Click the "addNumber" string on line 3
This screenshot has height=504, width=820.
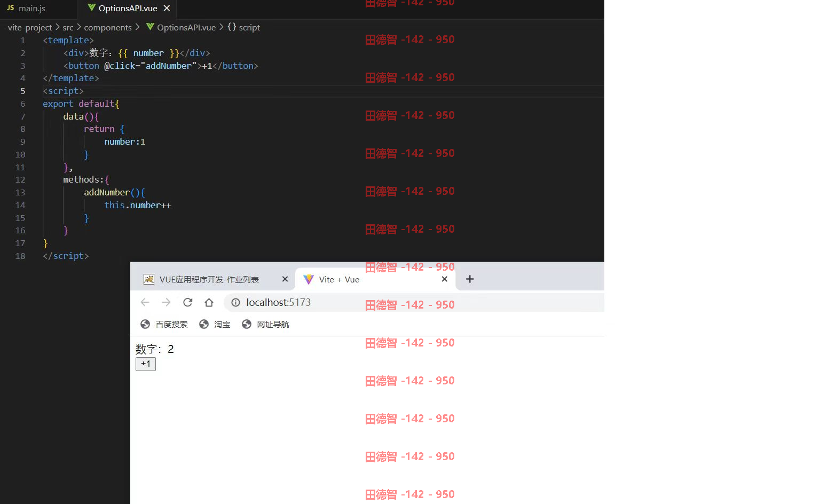click(168, 66)
